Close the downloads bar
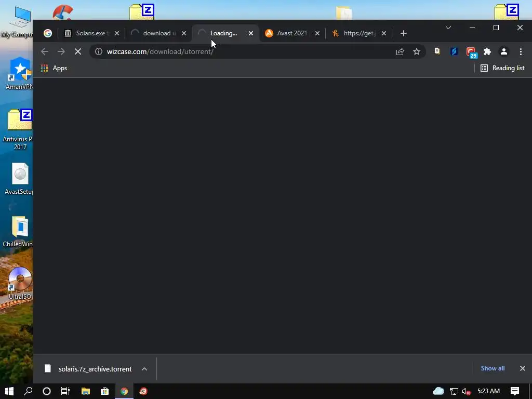Viewport: 532px width, 399px height. point(523,368)
